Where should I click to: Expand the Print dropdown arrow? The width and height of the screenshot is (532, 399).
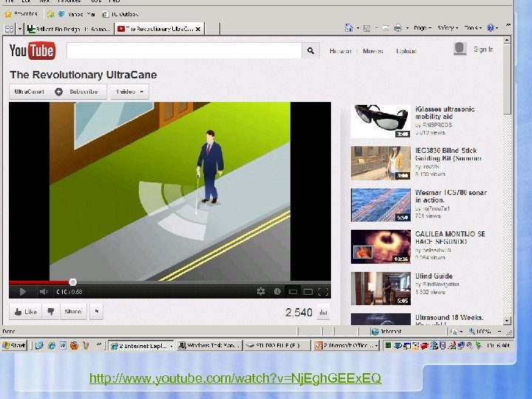tap(407, 28)
